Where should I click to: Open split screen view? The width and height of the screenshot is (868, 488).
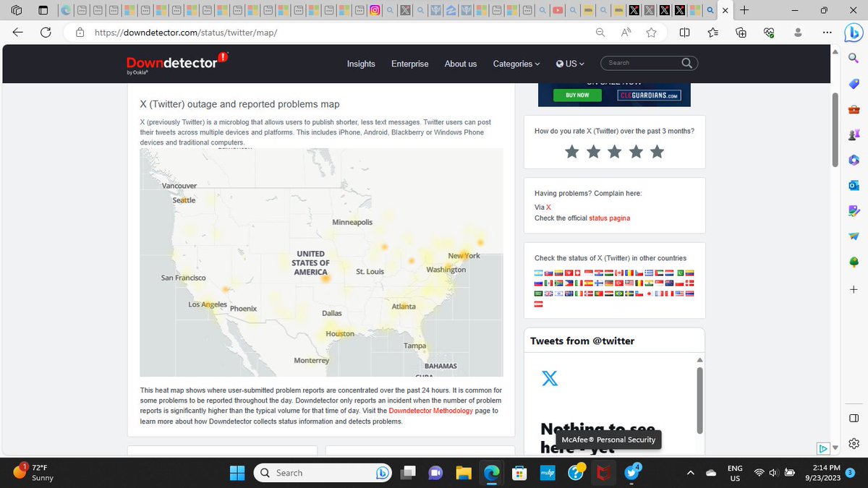(x=685, y=33)
